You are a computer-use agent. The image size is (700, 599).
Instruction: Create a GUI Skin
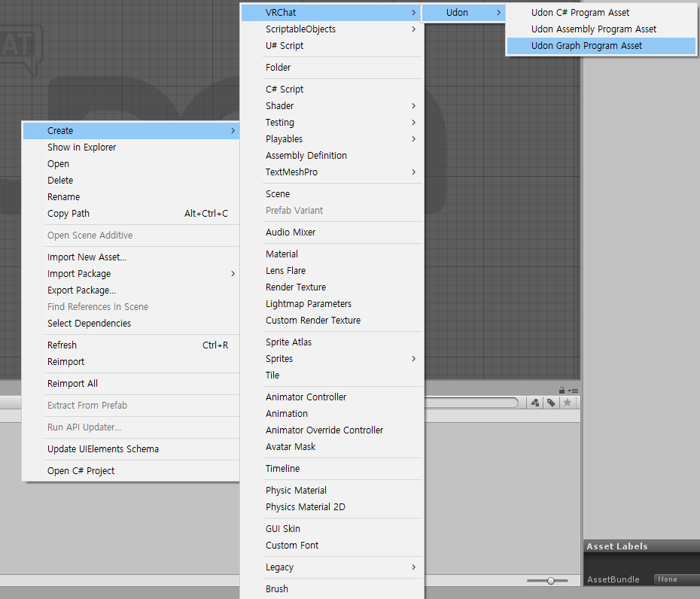coord(330,528)
